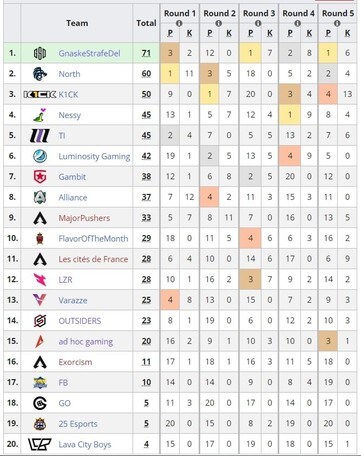
Task: Click the GnaskeStrafeDel team logo icon
Action: point(40,53)
